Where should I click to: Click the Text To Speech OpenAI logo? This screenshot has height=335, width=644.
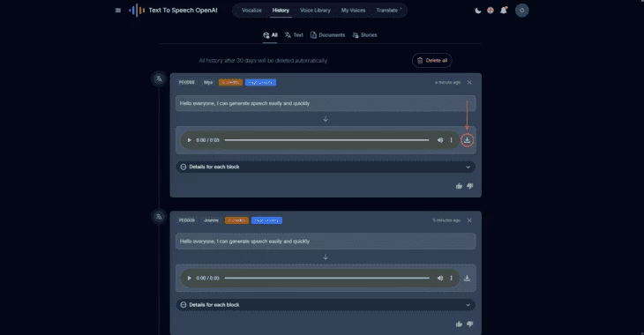coord(173,11)
